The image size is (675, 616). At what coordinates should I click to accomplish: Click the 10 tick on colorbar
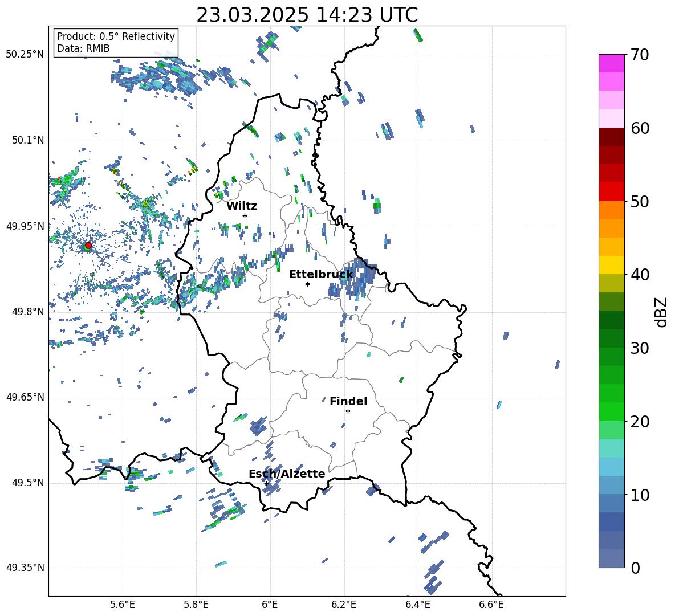640,495
